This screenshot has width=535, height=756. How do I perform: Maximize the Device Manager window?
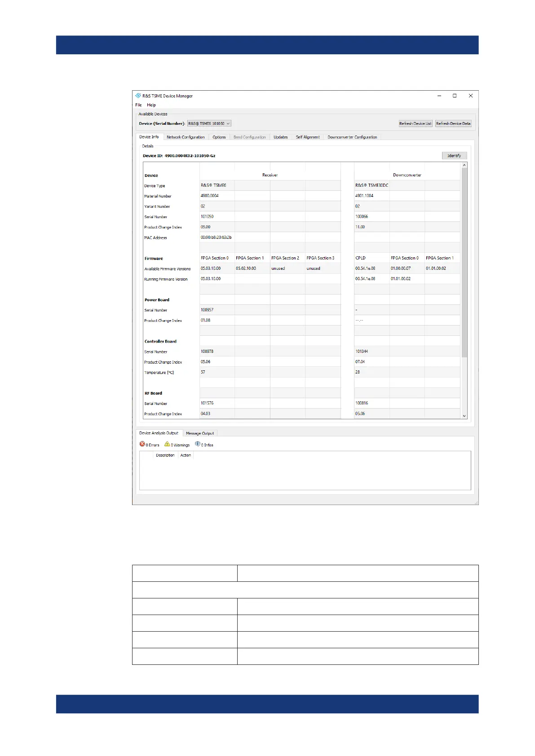click(x=455, y=96)
